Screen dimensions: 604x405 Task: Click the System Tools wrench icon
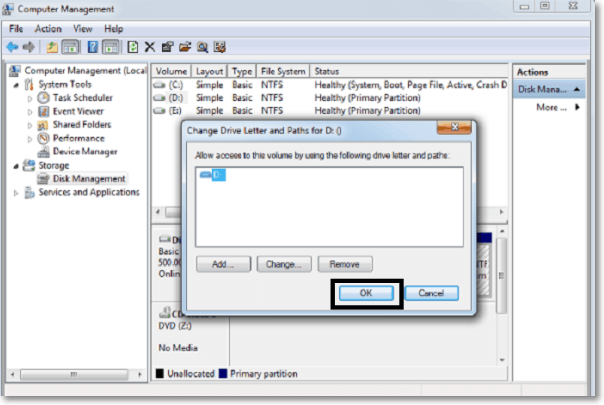tap(29, 84)
